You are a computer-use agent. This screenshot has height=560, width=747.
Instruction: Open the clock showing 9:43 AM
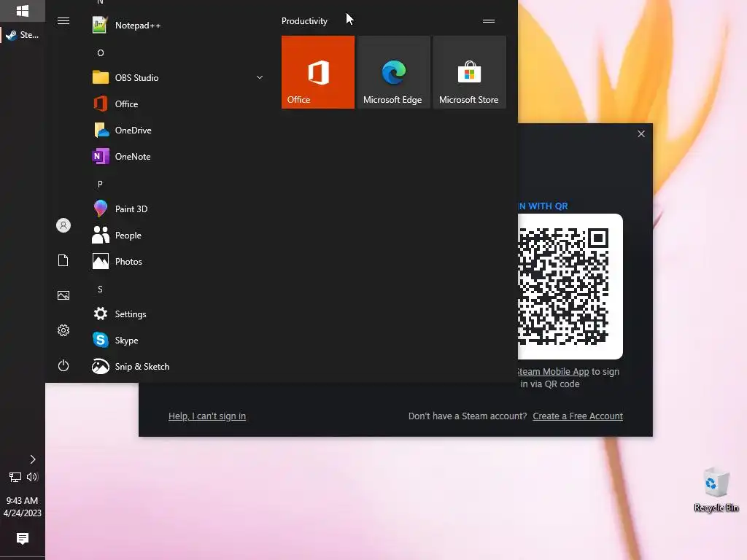pos(23,507)
